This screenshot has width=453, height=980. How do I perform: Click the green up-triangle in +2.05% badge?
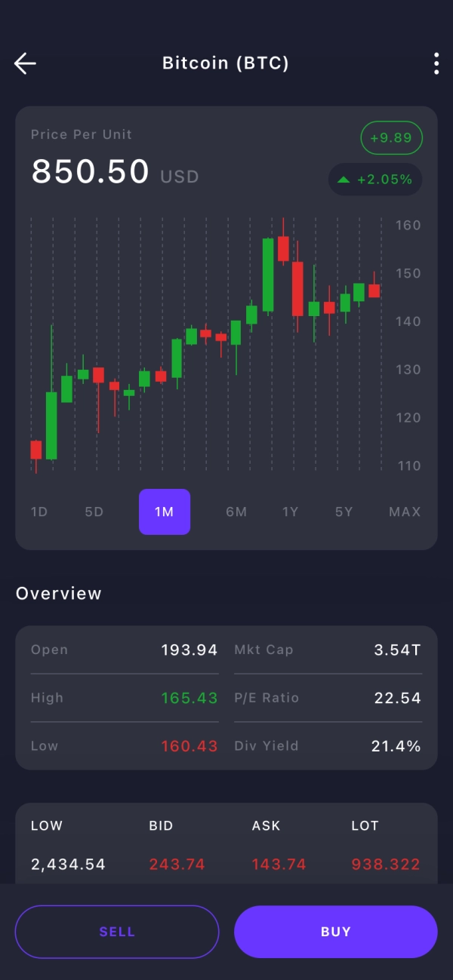coord(344,180)
